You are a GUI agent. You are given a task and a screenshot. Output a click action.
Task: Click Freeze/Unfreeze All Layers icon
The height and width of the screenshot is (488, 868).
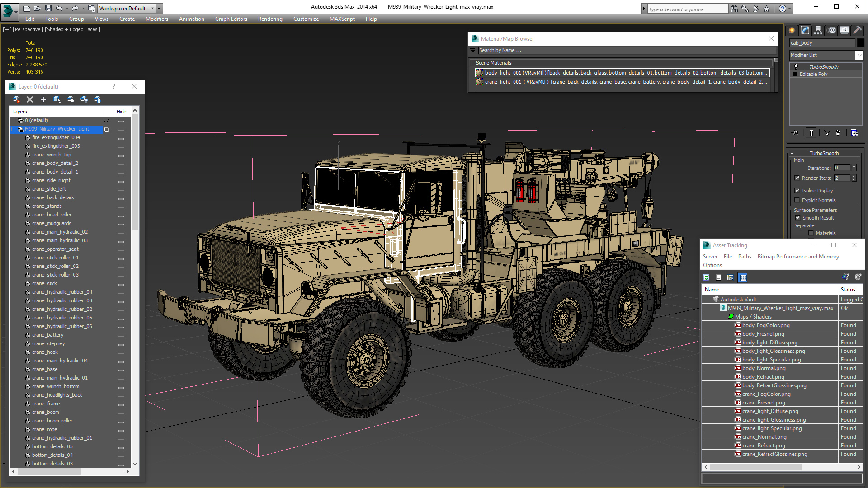click(x=98, y=99)
